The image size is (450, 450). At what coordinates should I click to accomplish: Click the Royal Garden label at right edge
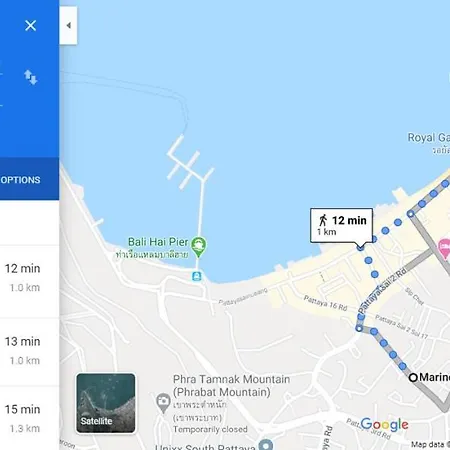click(429, 137)
